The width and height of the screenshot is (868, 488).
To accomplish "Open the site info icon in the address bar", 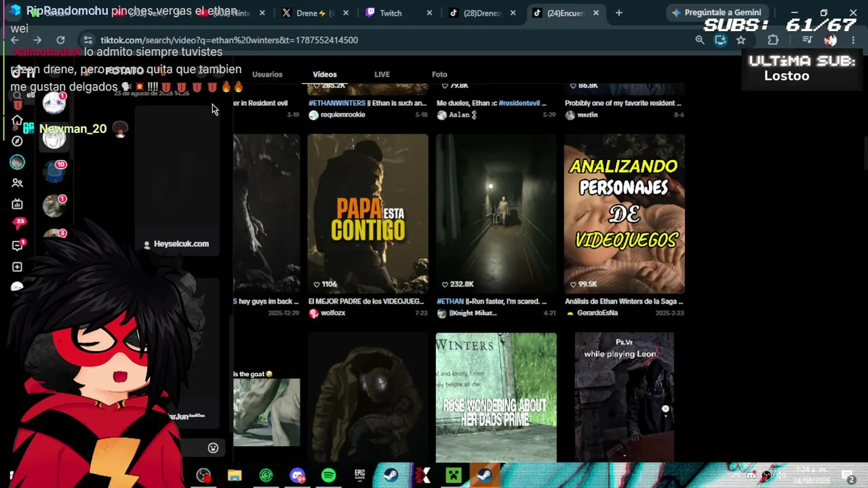I will click(x=87, y=40).
